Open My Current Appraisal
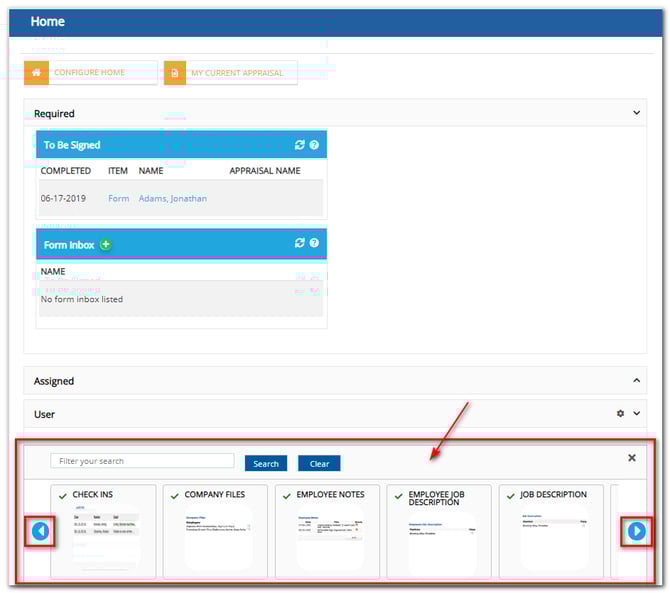 point(231,73)
